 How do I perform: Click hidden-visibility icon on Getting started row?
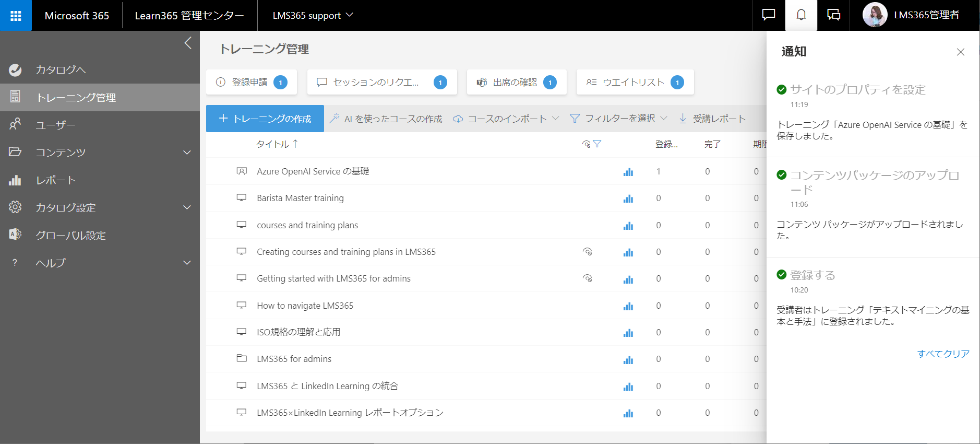click(587, 278)
